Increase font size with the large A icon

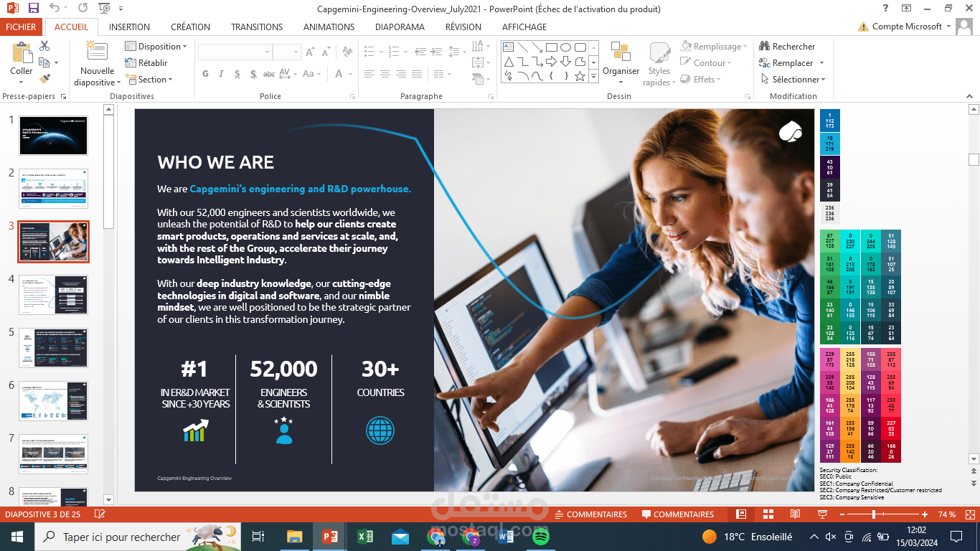(310, 52)
